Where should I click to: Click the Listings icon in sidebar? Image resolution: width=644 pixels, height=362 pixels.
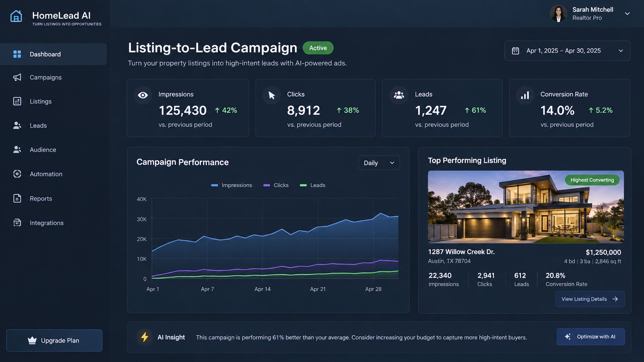point(17,101)
